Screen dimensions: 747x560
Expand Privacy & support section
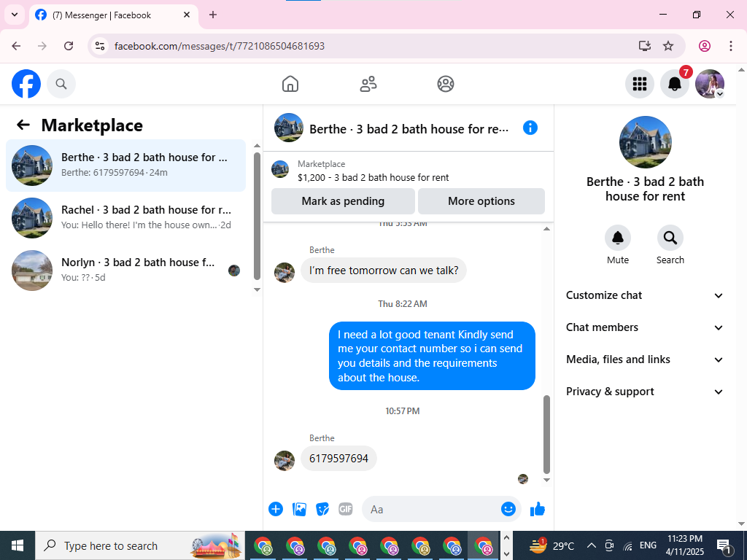(x=645, y=392)
